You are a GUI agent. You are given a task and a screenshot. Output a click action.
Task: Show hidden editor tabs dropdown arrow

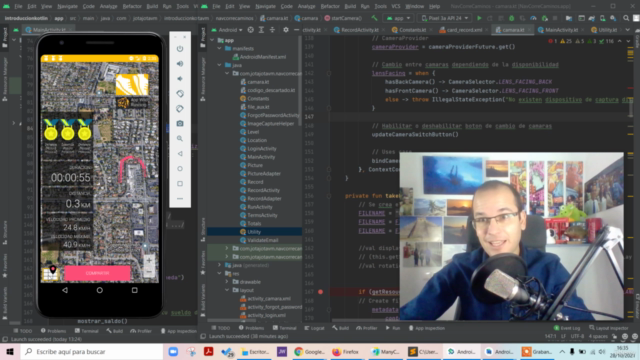click(627, 30)
